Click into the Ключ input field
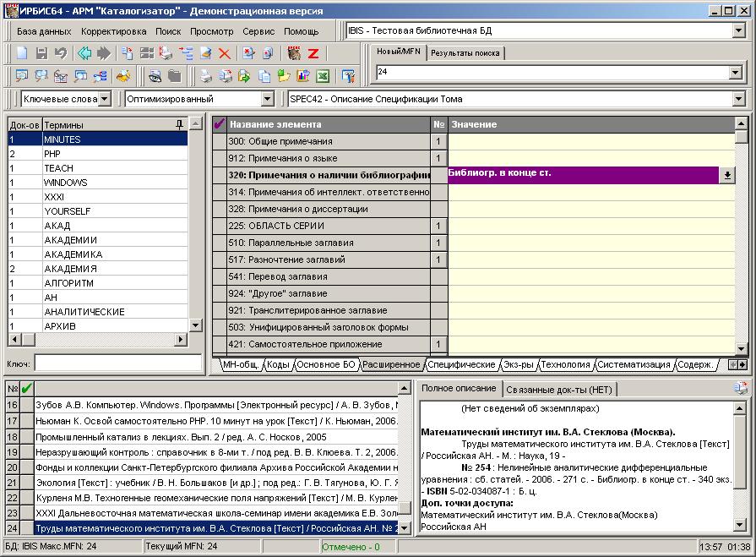Viewport: 756px width, 557px height. (x=118, y=363)
